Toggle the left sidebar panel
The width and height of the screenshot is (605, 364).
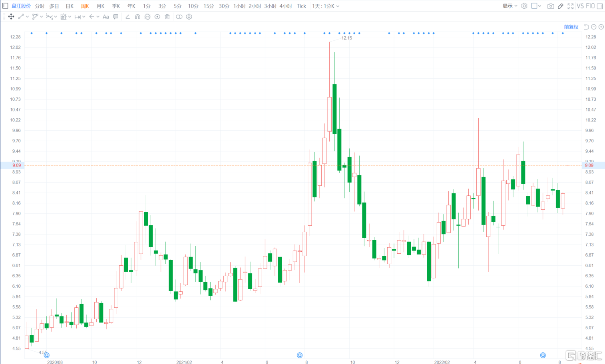pos(5,6)
